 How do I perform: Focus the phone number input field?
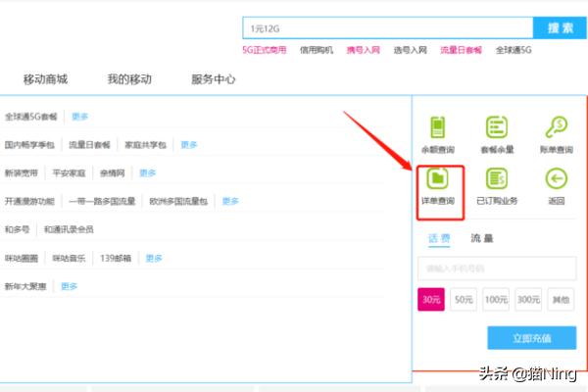click(x=497, y=269)
